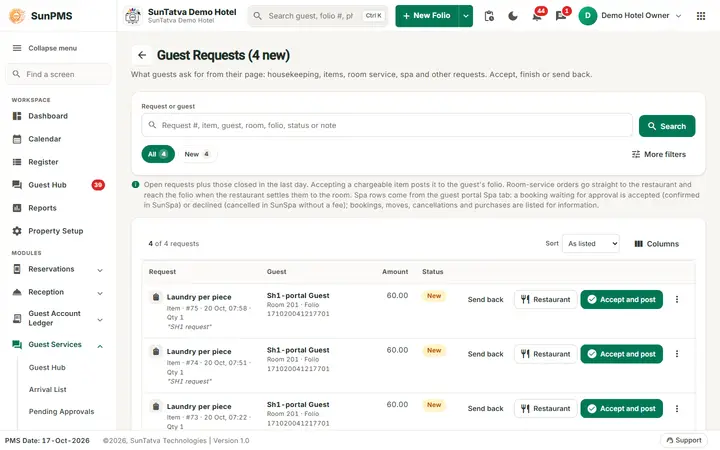Select the All 4 filter chip

[x=158, y=154]
